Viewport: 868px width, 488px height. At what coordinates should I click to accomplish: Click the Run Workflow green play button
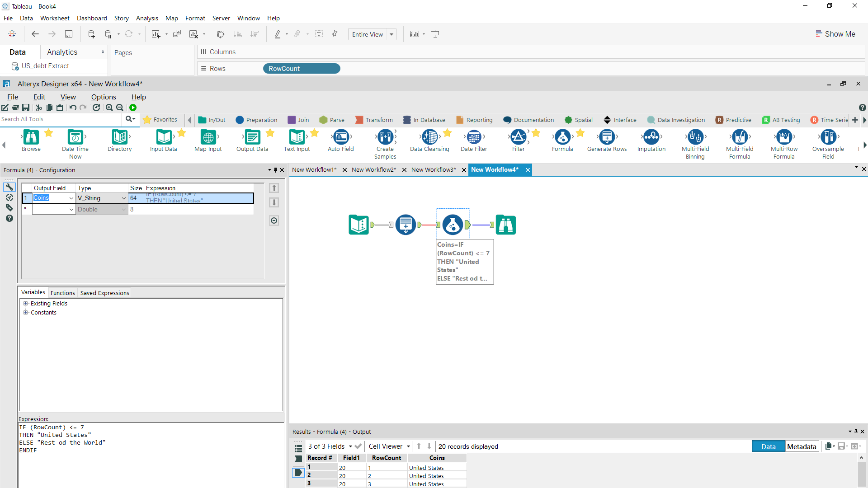(x=133, y=108)
